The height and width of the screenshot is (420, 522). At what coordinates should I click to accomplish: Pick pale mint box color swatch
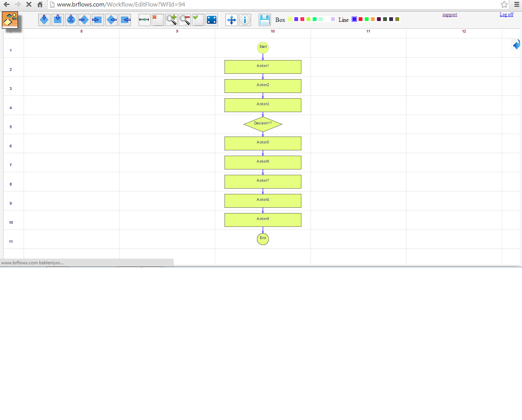tap(321, 19)
